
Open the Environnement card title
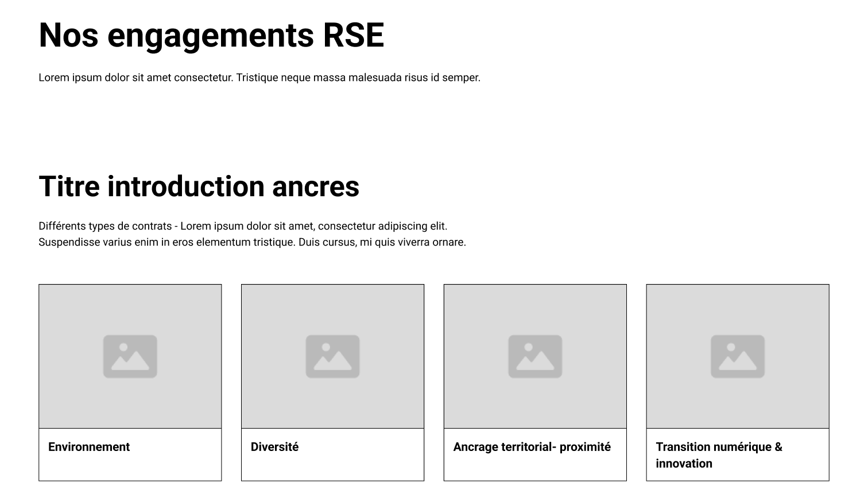point(89,447)
